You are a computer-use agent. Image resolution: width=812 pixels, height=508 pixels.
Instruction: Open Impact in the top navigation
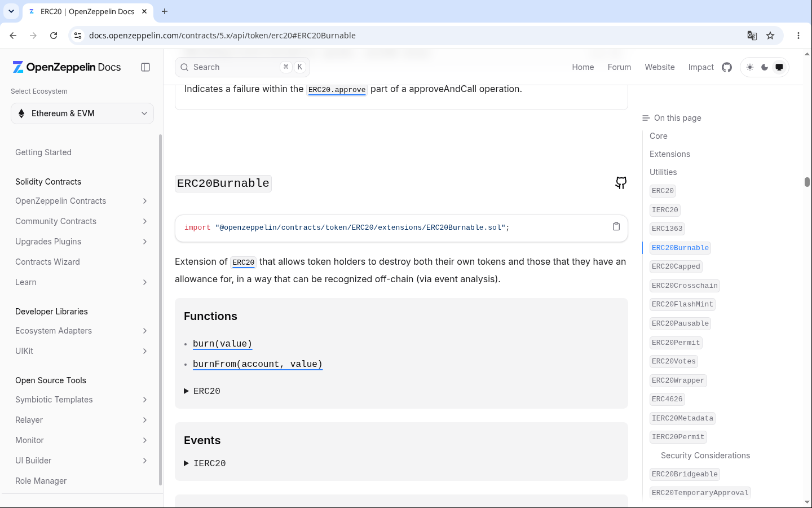pos(701,67)
